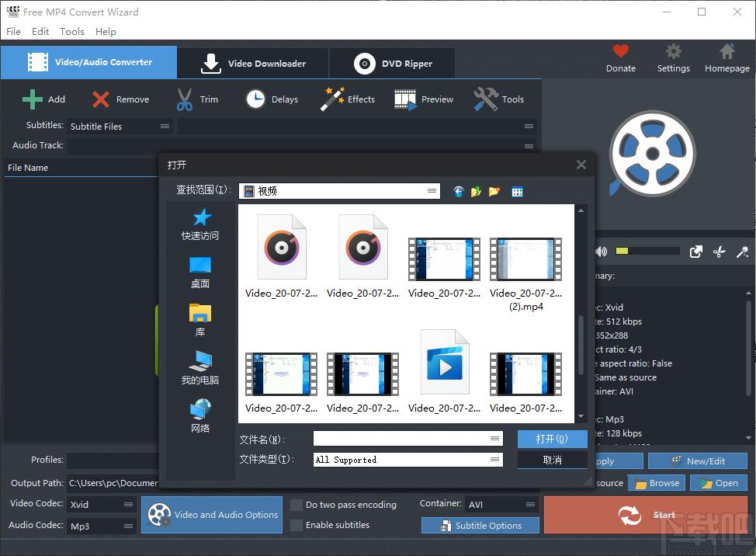This screenshot has width=756, height=556.
Task: Enable Do two pass encoding checkbox
Action: [297, 505]
